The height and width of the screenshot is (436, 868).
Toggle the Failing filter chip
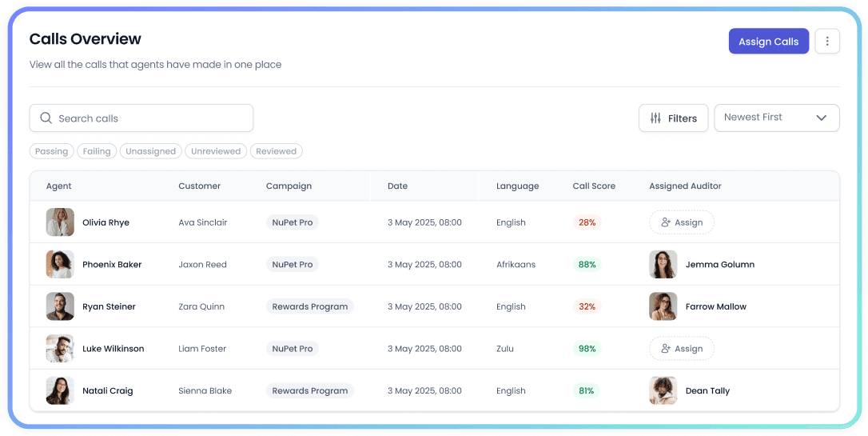[97, 151]
